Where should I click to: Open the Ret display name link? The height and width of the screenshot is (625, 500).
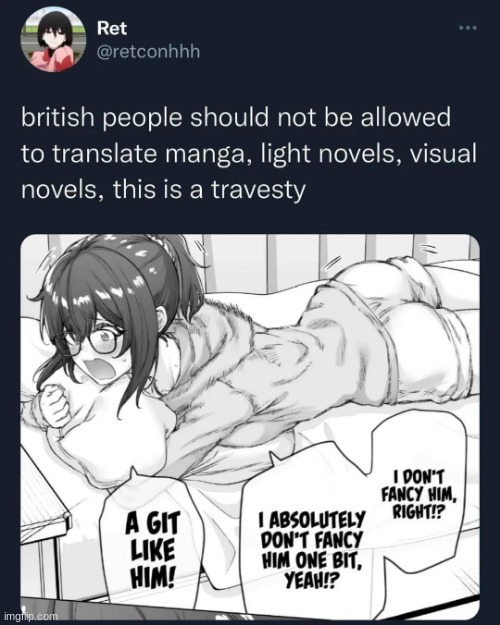point(112,28)
